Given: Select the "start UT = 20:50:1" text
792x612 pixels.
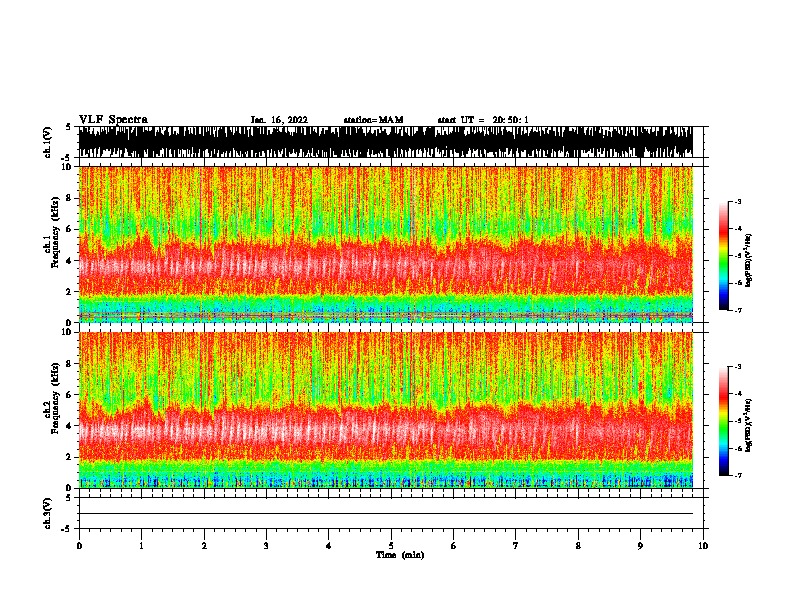Looking at the screenshot, I should 483,120.
